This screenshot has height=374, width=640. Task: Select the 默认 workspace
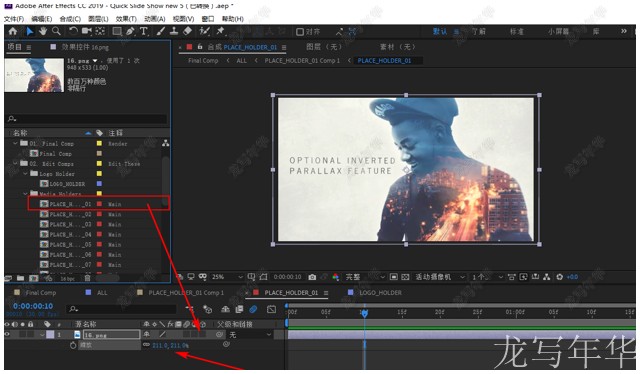(440, 31)
